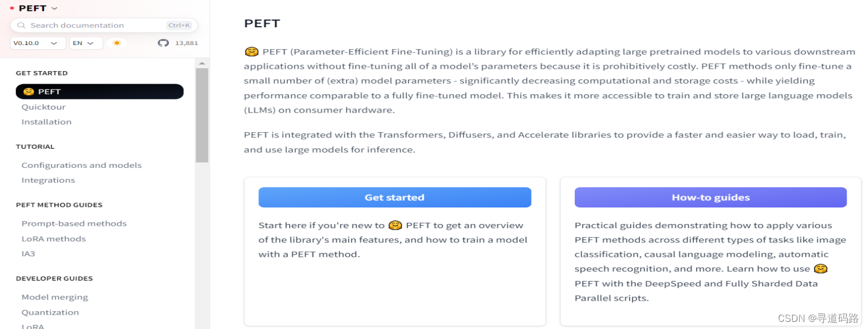Click the red dot PEFT logo
The width and height of the screenshot is (868, 329).
(12, 8)
